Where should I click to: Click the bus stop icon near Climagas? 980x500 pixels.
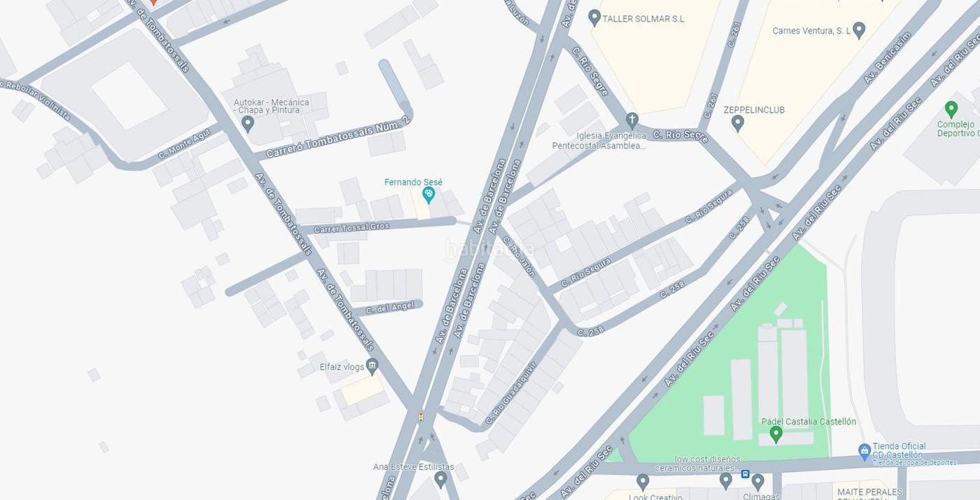tap(745, 474)
